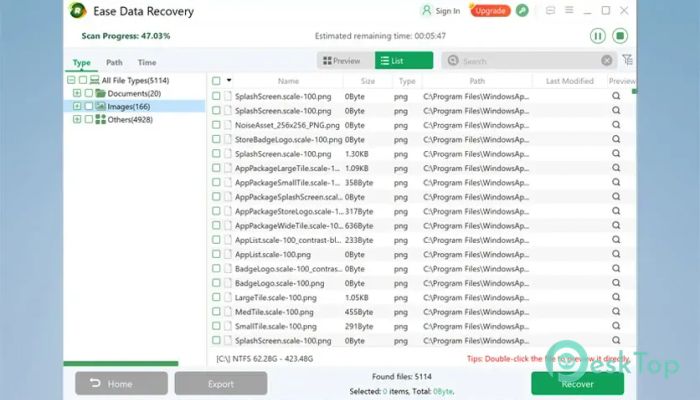Select the AppPackageWideTile.scale-10... file row
Screen dimensions: 700x400
click(x=421, y=225)
